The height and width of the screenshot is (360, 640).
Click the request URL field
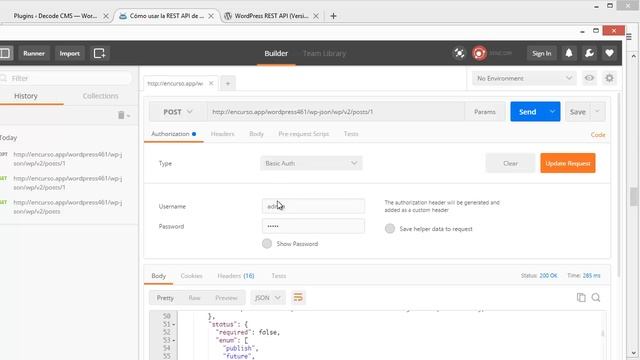336,112
